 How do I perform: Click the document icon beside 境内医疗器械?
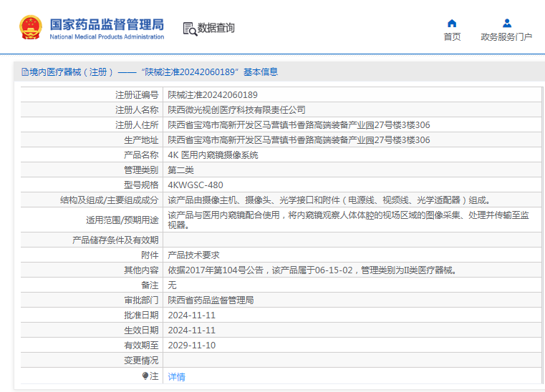(24, 72)
